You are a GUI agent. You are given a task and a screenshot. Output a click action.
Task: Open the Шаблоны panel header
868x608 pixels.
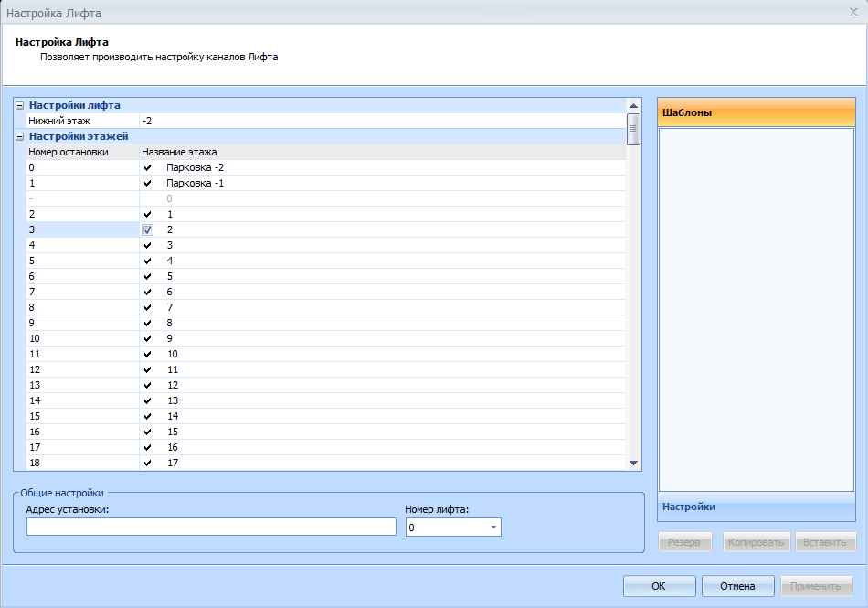[x=756, y=112]
